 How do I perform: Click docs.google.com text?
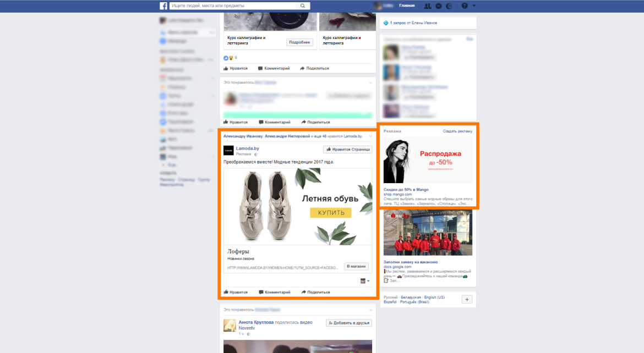397,267
